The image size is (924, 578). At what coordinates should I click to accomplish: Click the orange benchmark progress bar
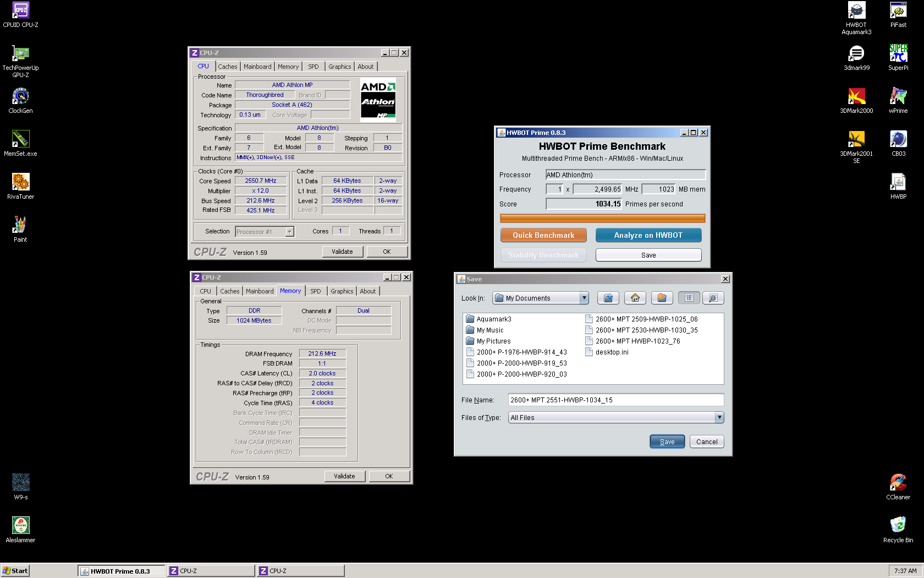pos(603,218)
